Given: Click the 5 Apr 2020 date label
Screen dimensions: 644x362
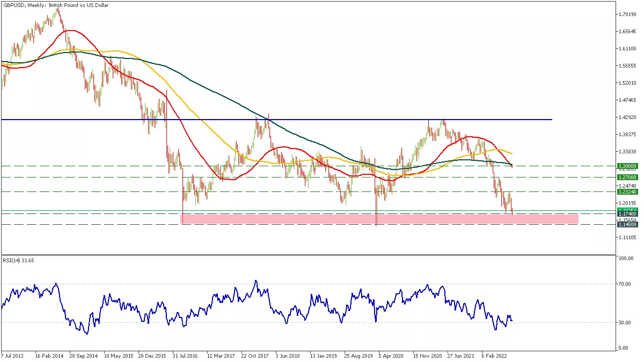Looking at the screenshot, I should click(390, 356).
